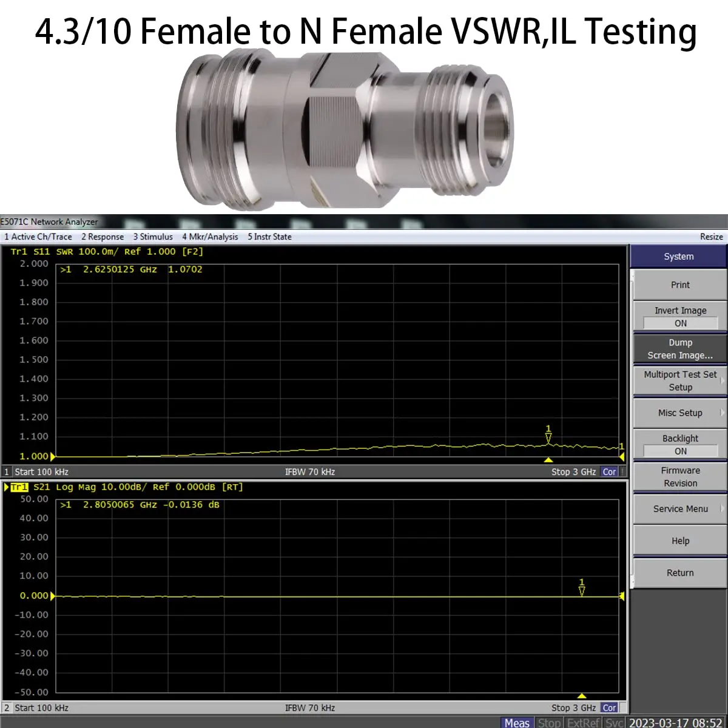This screenshot has height=728, width=728.
Task: Click the -50.00 dB scale value
Action: [x=32, y=692]
